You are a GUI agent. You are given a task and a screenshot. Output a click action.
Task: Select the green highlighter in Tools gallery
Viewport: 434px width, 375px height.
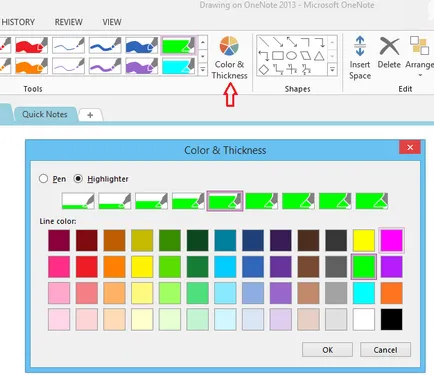[x=178, y=45]
